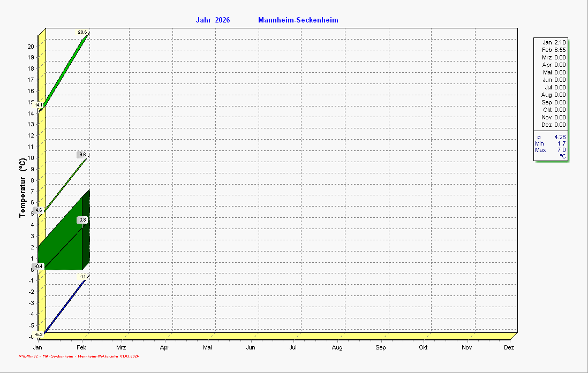Click the 3.8 value label on dark green area

(x=82, y=220)
